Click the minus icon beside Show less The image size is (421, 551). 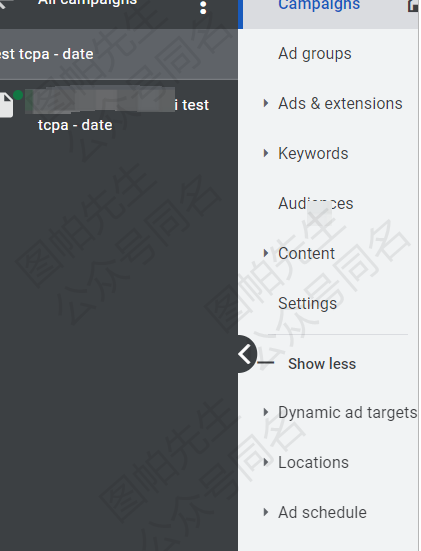(266, 363)
